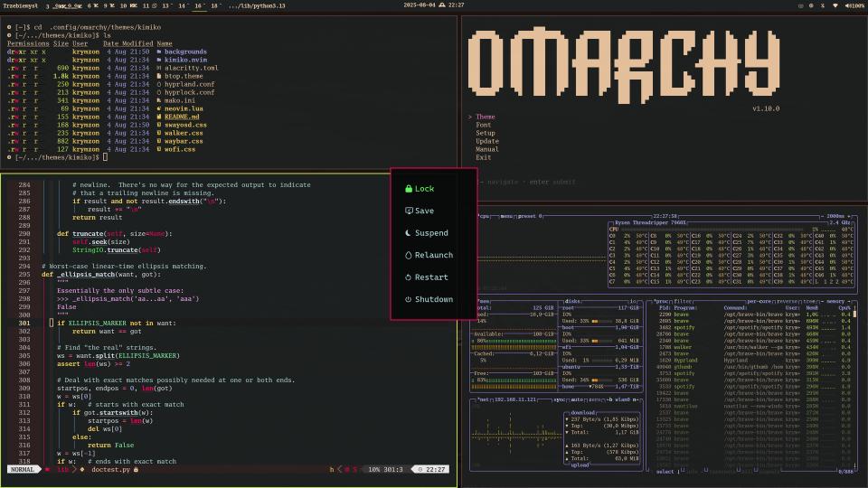Viewport: 868px width, 488px height.
Task: Change the memory sort field in proc box
Action: click(x=835, y=302)
